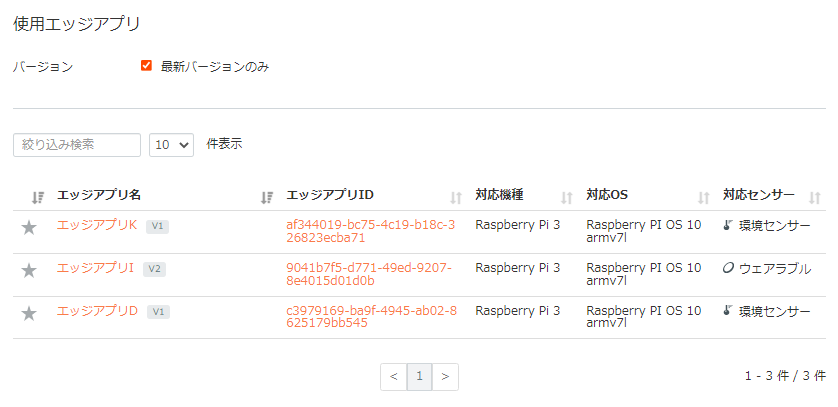Sort by 対応OS column sort icon

pyautogui.click(x=704, y=198)
